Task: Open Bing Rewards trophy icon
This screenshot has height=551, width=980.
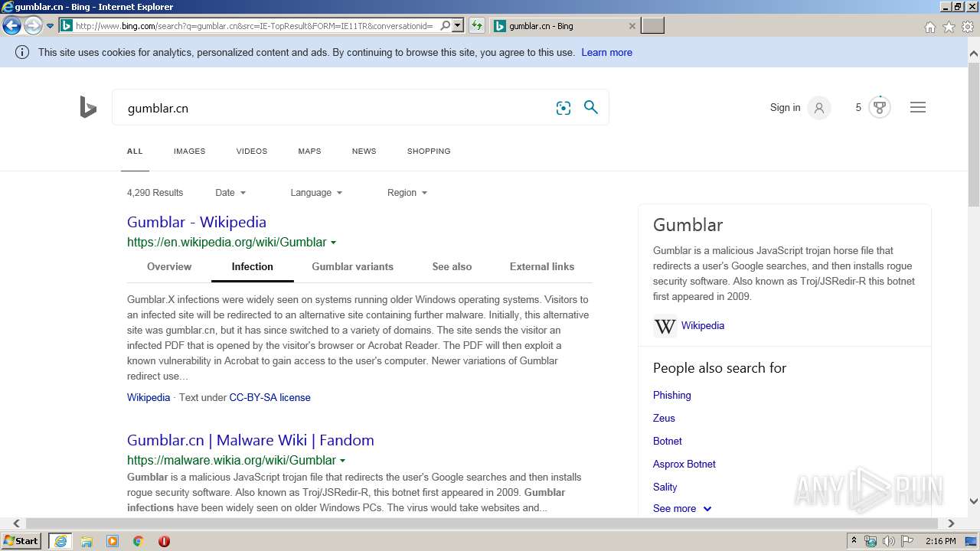Action: pos(880,108)
